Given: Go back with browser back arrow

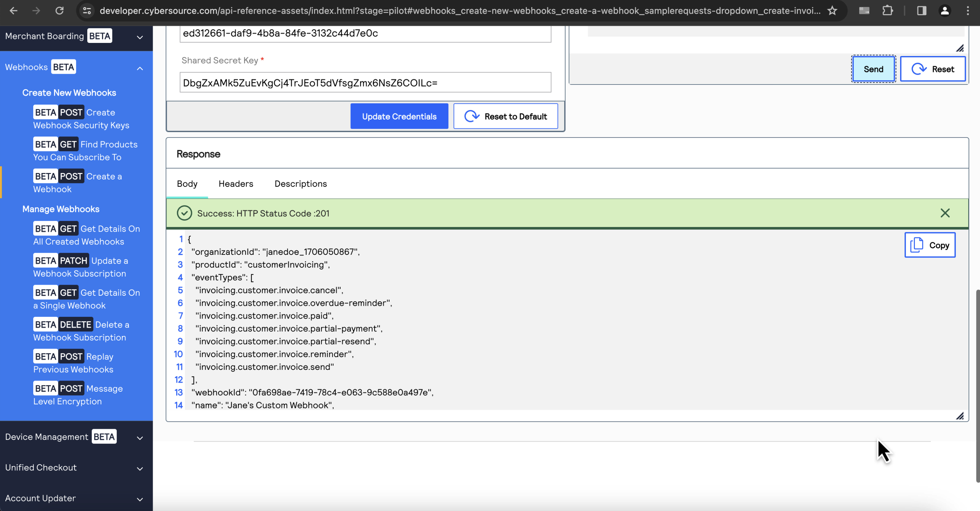Looking at the screenshot, I should 14,11.
